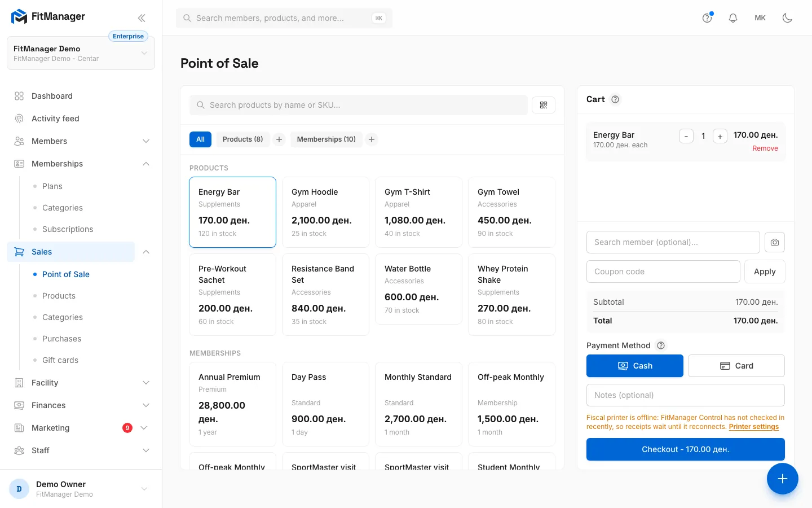Expand the Finances chevron
The height and width of the screenshot is (508, 812).
(x=146, y=405)
